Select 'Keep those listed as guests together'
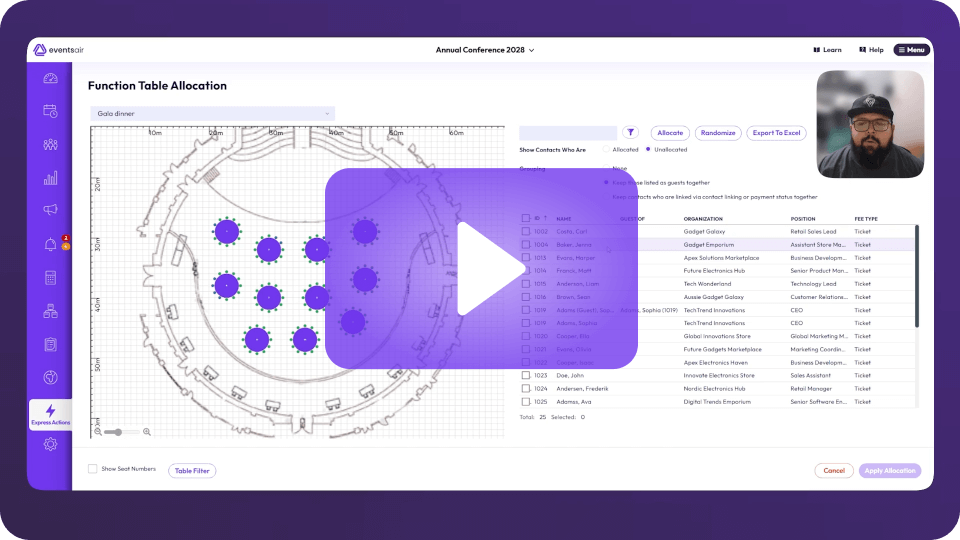Screen dimensions: 960x540 pyautogui.click(x=606, y=182)
